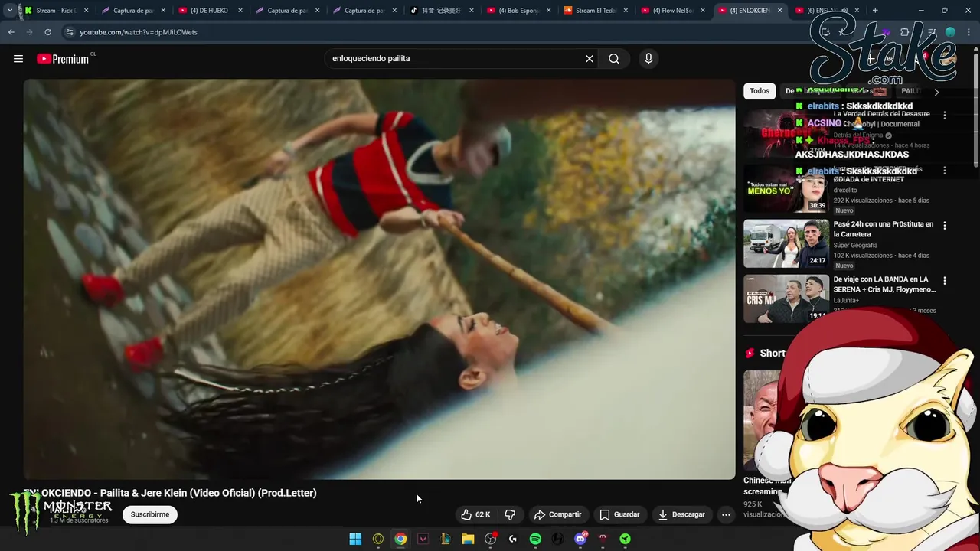Start voice search with the microphone icon

648,59
